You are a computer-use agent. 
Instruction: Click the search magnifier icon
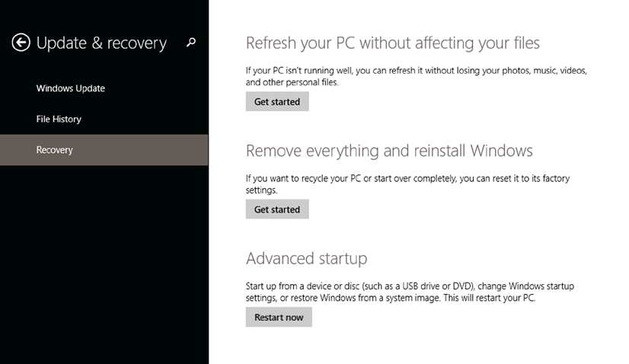tap(190, 43)
